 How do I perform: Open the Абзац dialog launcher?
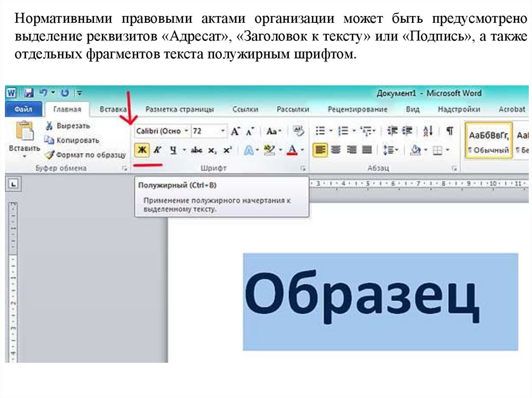[454, 168]
